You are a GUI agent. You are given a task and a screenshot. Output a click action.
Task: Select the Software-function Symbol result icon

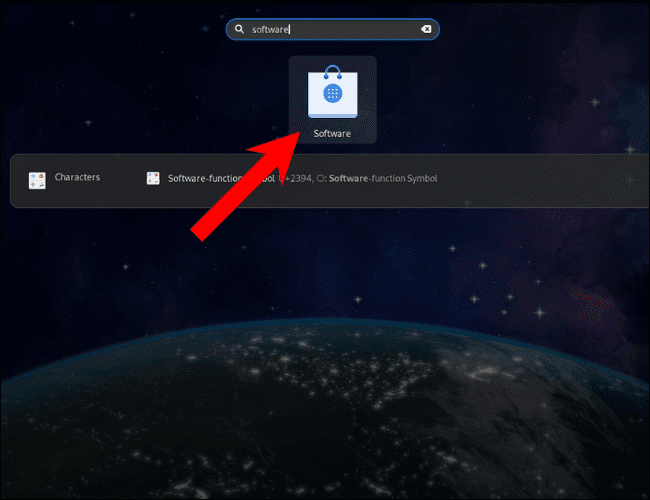153,179
